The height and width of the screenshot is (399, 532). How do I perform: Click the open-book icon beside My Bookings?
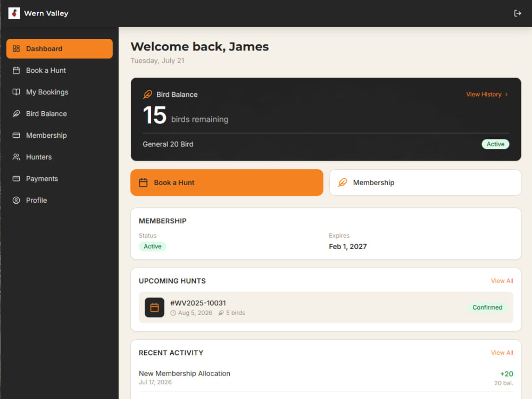16,92
